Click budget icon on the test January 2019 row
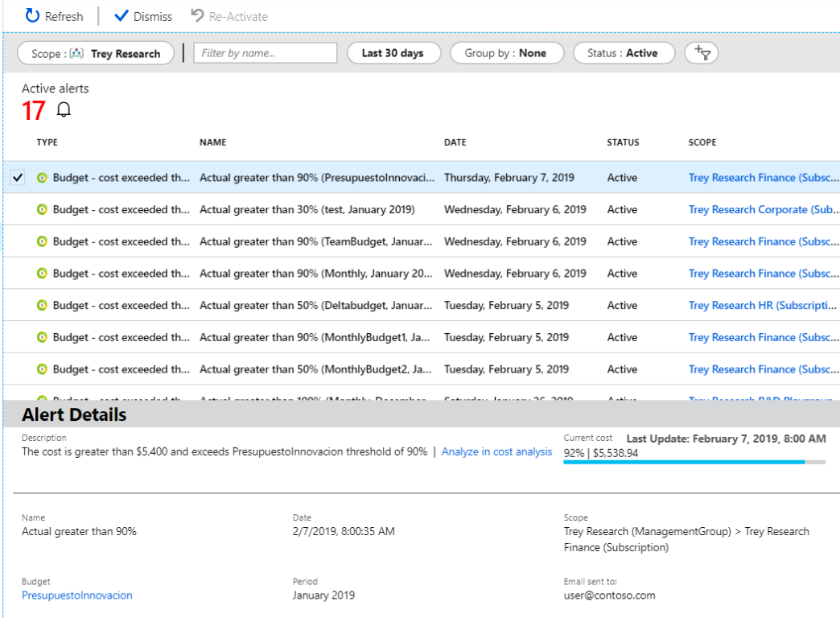 [42, 209]
